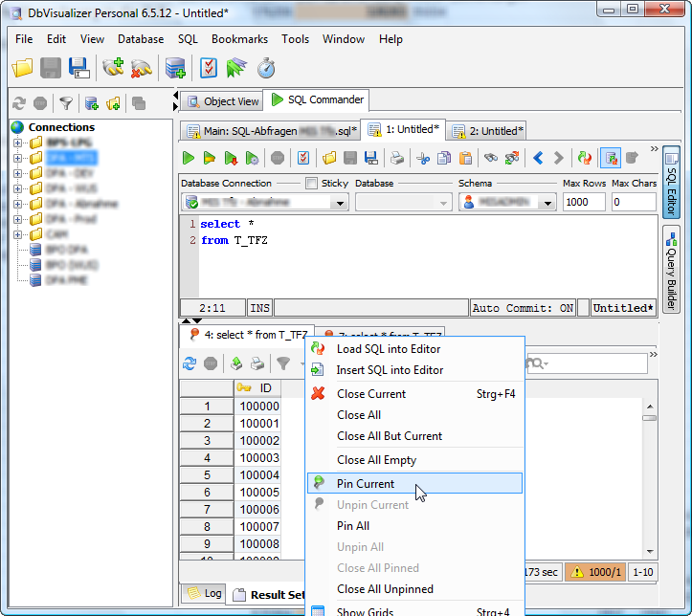Click the Print icon in editor toolbar

(397, 158)
